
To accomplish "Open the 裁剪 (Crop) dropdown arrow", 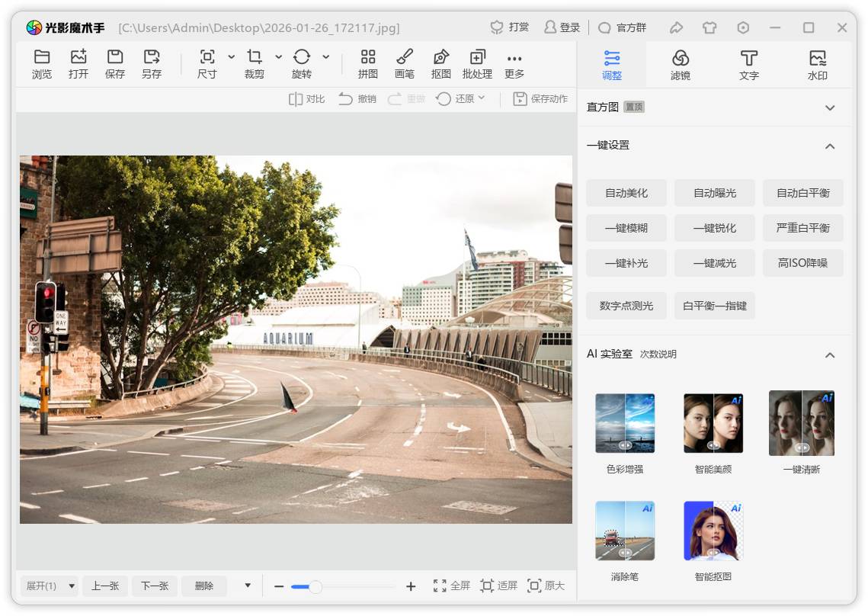I will [x=278, y=57].
